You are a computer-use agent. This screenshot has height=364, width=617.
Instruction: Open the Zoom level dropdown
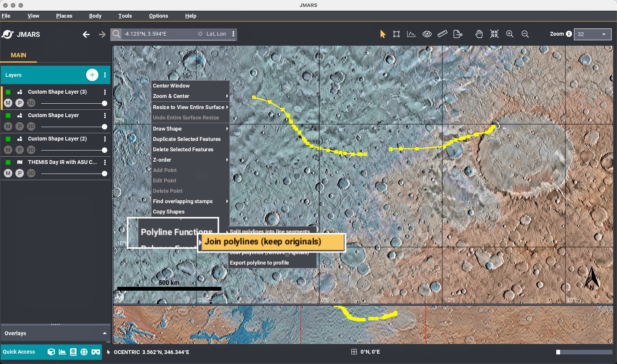592,34
